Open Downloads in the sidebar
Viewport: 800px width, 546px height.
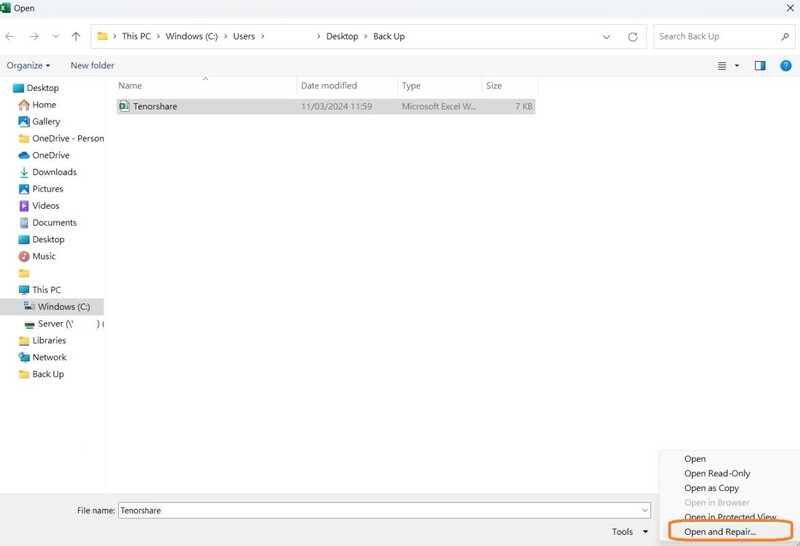[48, 172]
